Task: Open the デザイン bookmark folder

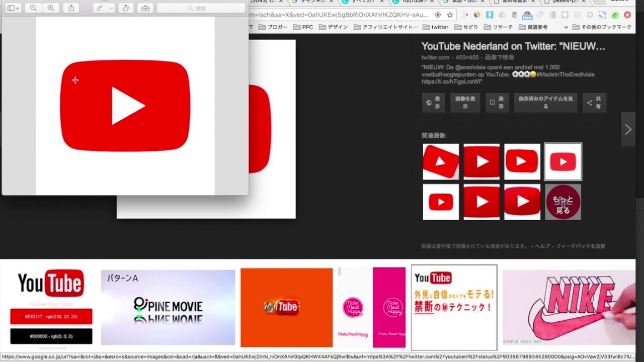Action: pos(333,27)
